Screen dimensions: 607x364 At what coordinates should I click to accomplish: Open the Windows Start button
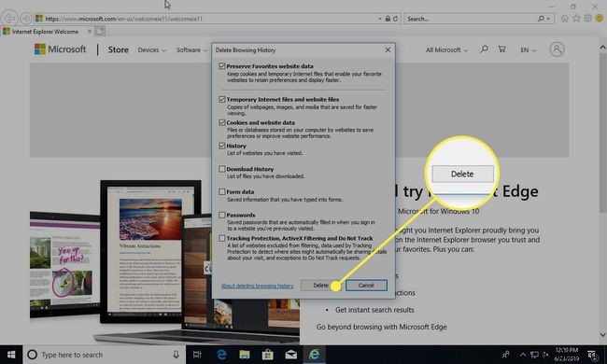[x=11, y=355]
